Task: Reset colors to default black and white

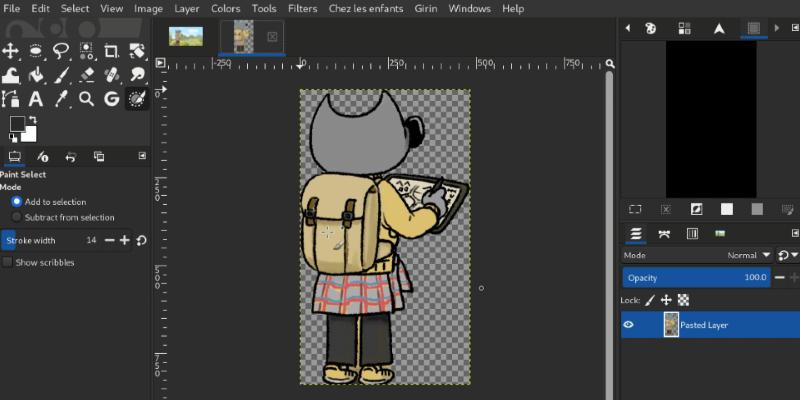Action: pyautogui.click(x=13, y=137)
